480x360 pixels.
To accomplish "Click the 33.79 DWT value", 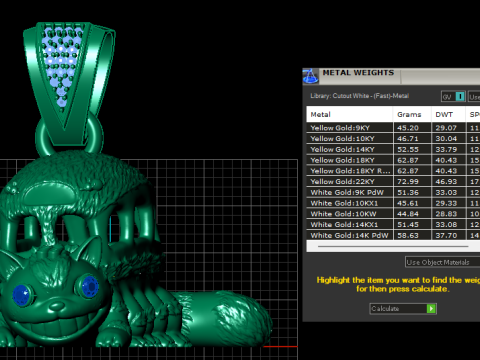I will (x=446, y=149).
